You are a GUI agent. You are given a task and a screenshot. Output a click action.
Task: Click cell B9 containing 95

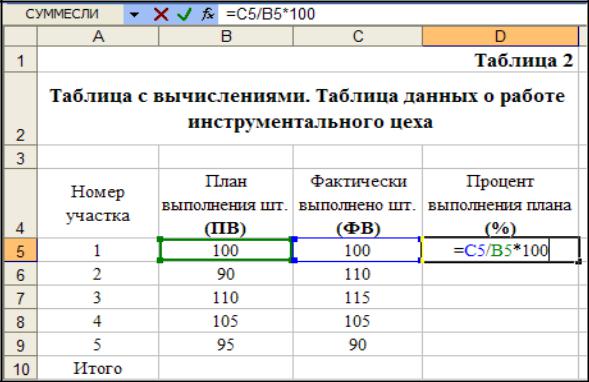coord(226,344)
